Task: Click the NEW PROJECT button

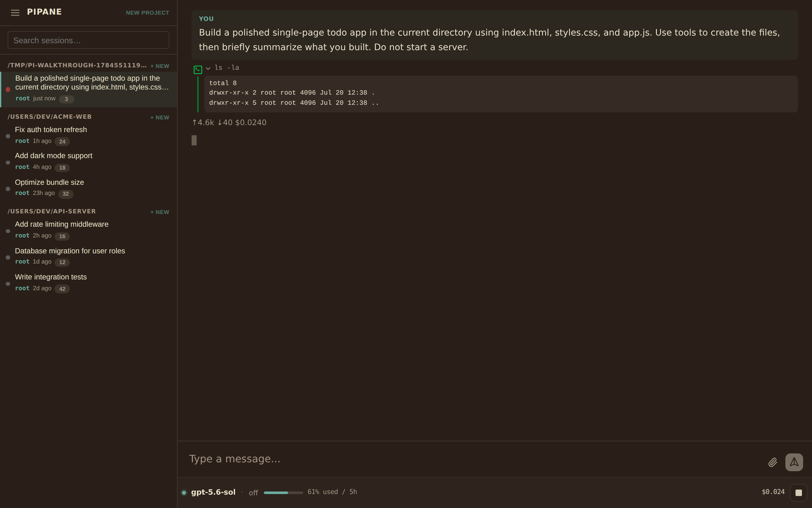Action: click(x=147, y=13)
